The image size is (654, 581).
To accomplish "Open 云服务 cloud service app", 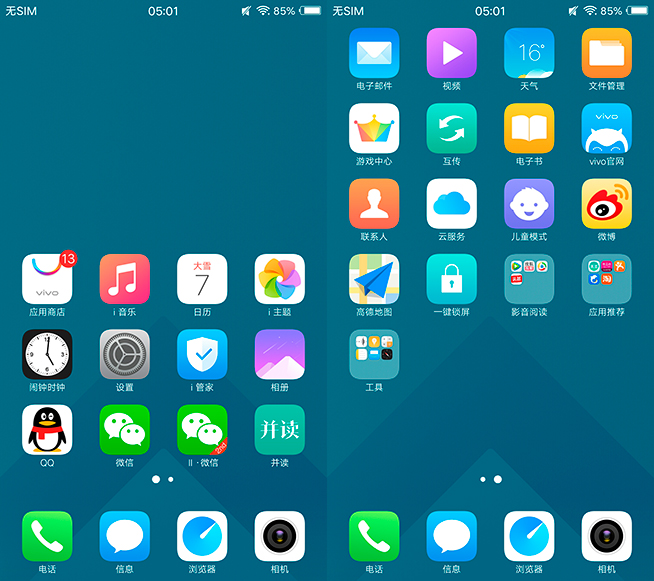I will point(452,204).
